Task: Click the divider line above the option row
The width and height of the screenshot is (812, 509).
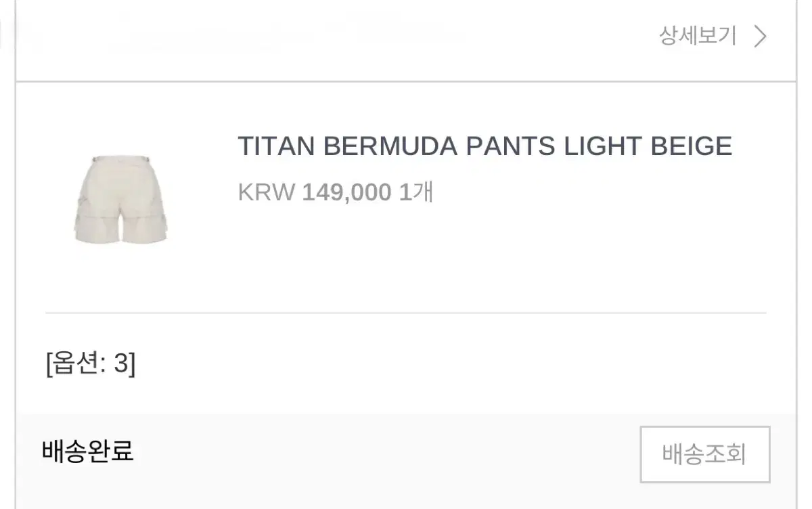Action: [x=406, y=313]
